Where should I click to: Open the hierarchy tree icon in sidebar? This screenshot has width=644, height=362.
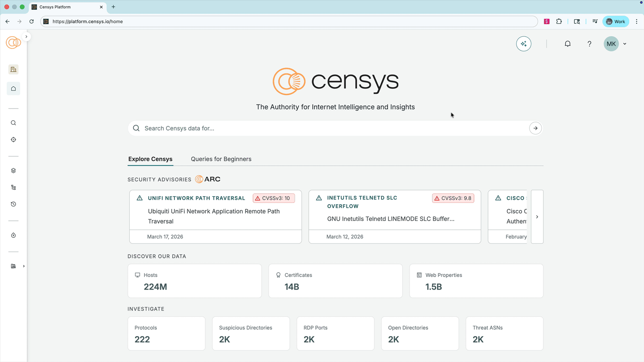click(13, 188)
